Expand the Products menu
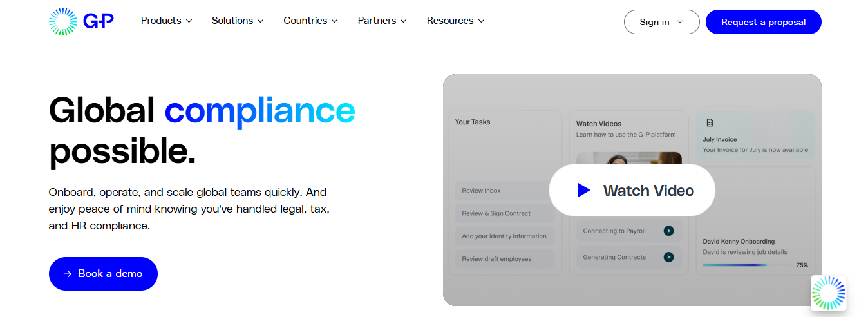This screenshot has width=868, height=317. coord(166,21)
